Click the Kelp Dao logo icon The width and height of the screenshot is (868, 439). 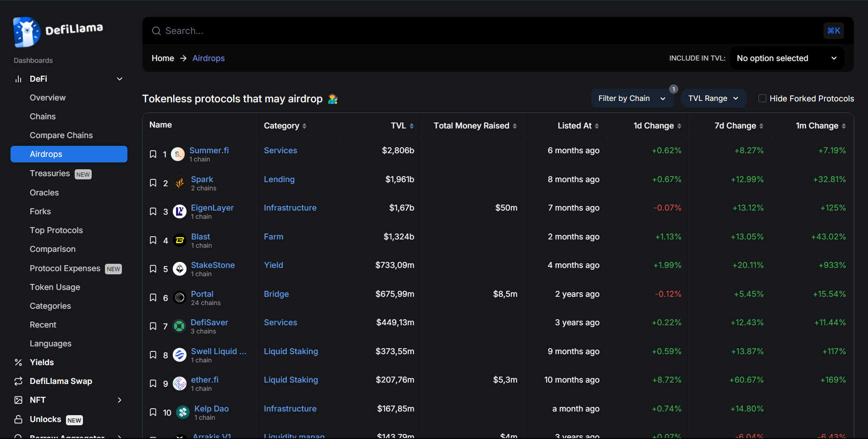point(183,412)
